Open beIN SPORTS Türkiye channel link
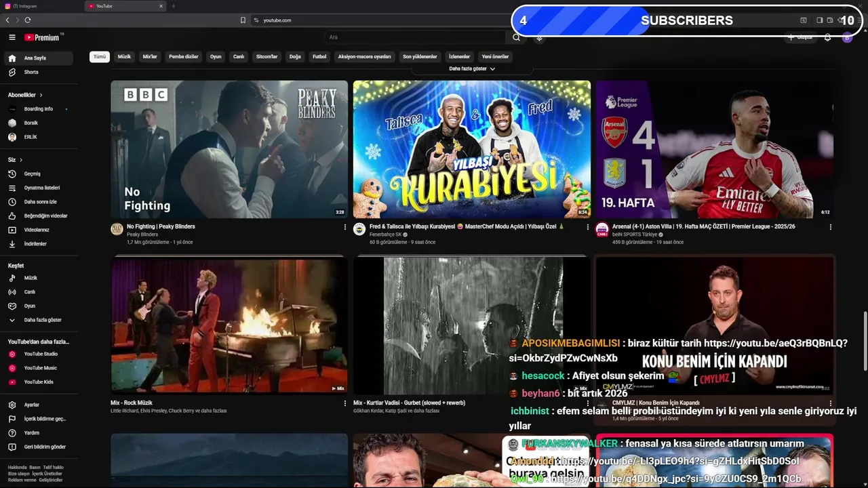 (x=635, y=235)
